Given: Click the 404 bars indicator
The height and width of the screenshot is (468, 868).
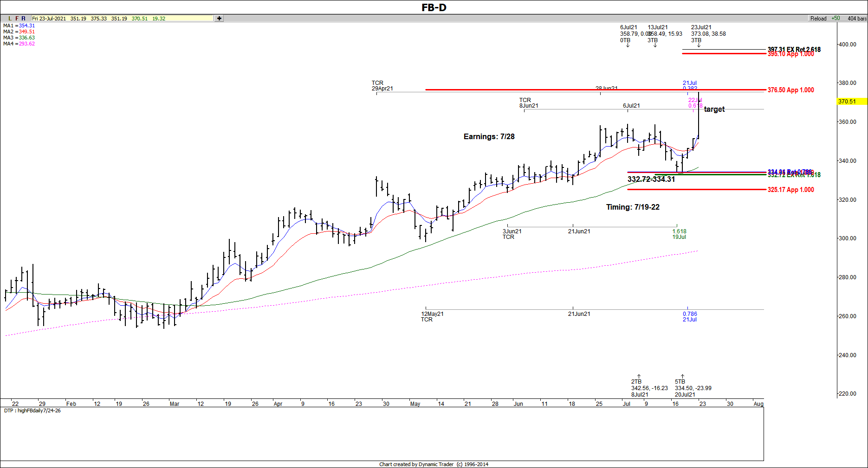Looking at the screenshot, I should pos(857,19).
